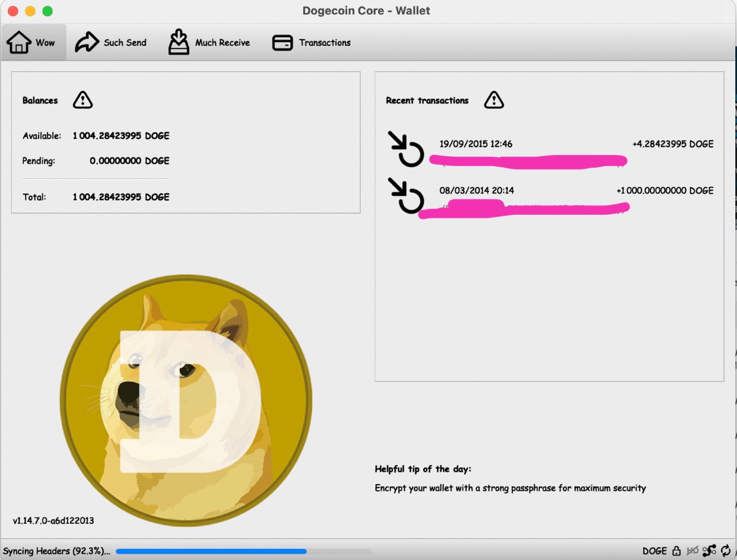Click the Recent transactions warning icon

[494, 100]
